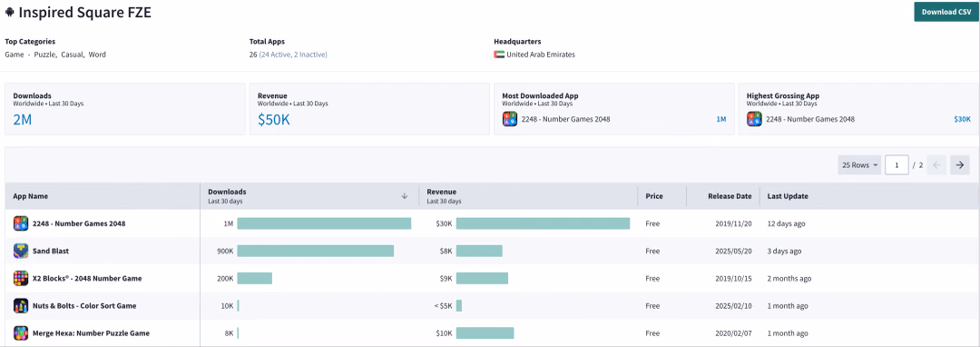Open X2 Blocks - 2048 Number Game link
Image resolution: width=980 pixels, height=347 pixels.
click(x=87, y=278)
